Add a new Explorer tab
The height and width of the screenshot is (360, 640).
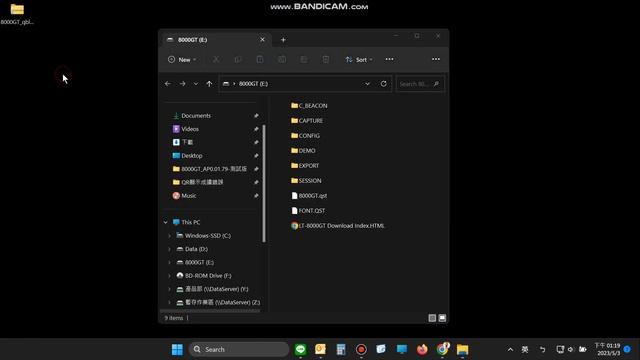pos(283,40)
